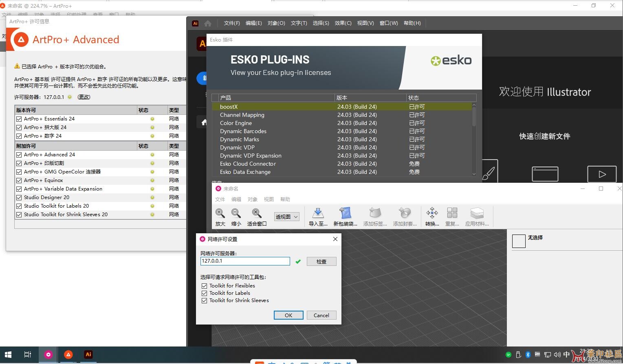Screen dimensions: 623x364
Task: Toggle Toolkit for Shrink Sleeves checkbox in dialog
Action: coord(204,300)
